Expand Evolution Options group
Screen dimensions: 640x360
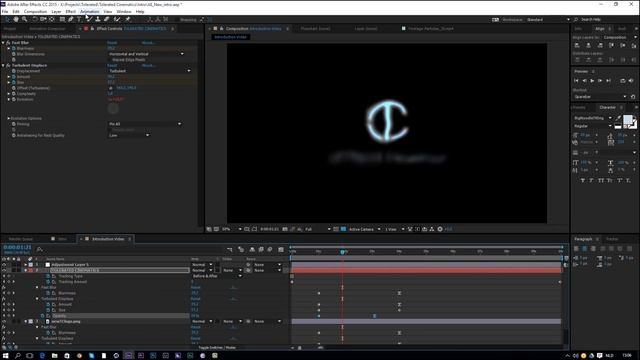[9, 118]
